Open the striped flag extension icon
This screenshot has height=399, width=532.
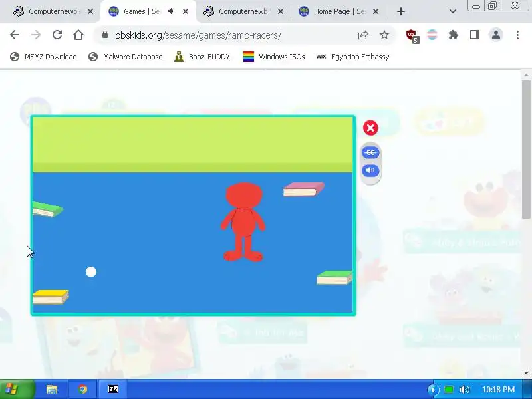pyautogui.click(x=432, y=35)
